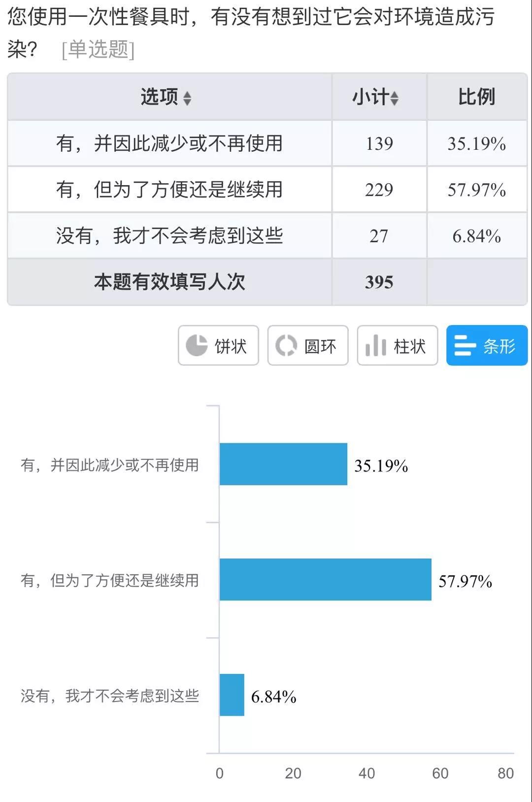Image resolution: width=532 pixels, height=802 pixels.
Task: Click the column chart icon
Action: (376, 345)
